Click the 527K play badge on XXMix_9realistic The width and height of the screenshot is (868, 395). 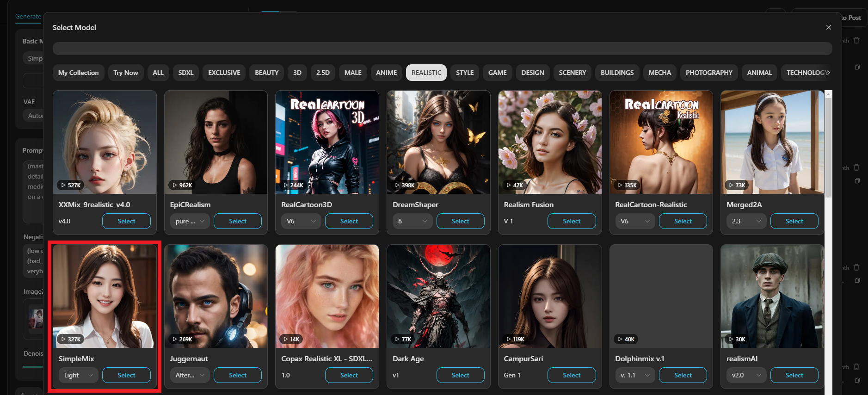(71, 185)
